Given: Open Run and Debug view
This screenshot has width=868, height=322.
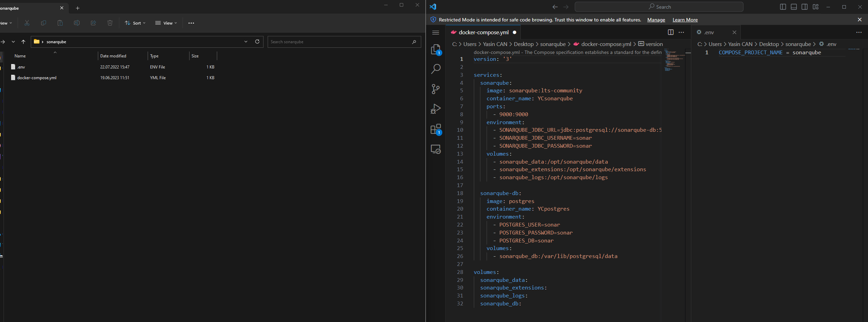Looking at the screenshot, I should [436, 109].
